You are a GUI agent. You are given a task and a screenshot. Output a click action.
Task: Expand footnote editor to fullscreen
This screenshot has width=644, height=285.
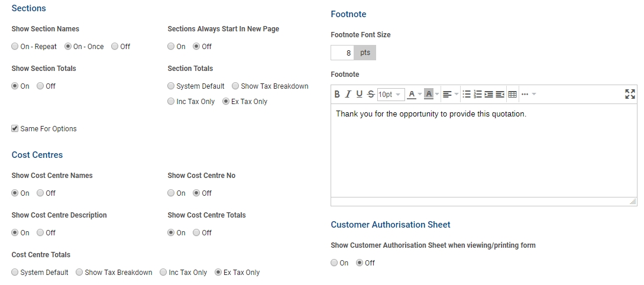630,94
